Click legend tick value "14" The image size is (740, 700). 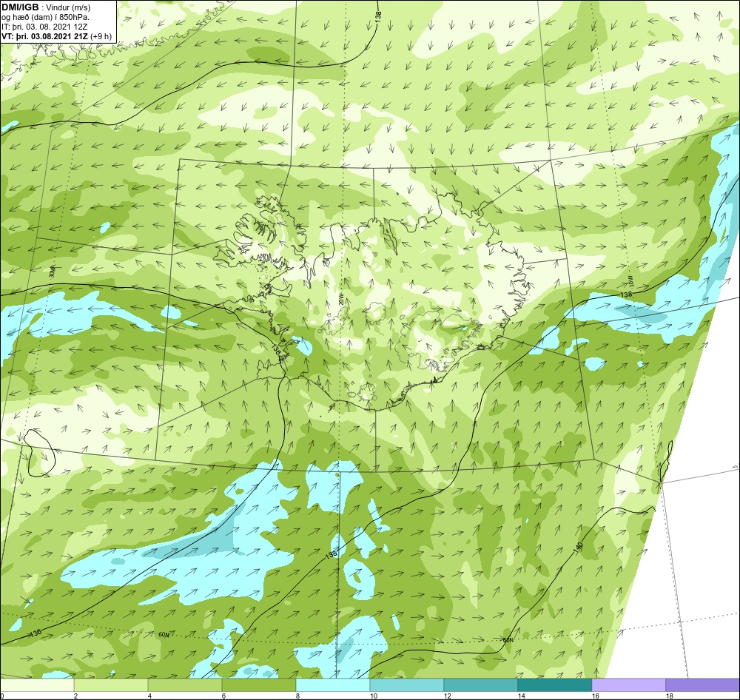[522, 696]
